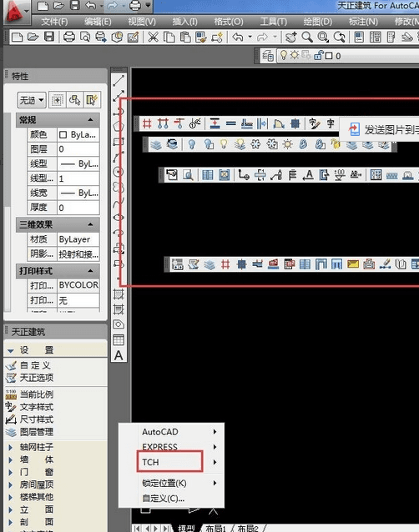419x532 pixels.
Task: Click the Zoom Previous icon
Action: pos(339,37)
